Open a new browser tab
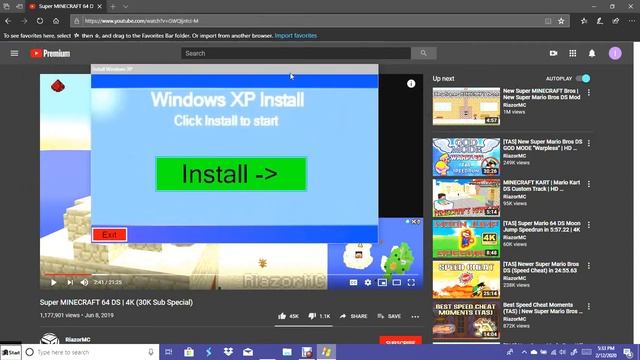Image resolution: width=640 pixels, height=360 pixels. coord(113,7)
